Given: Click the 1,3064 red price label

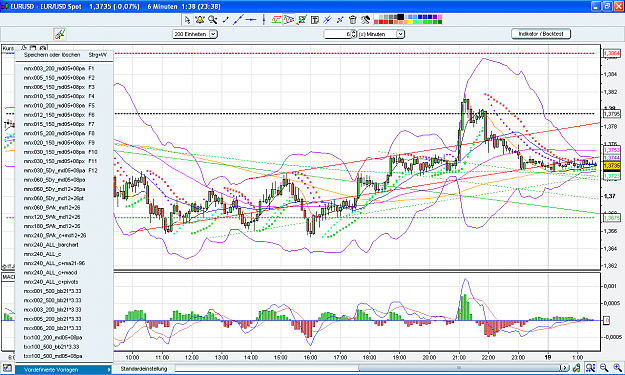Looking at the screenshot, I should [611, 53].
